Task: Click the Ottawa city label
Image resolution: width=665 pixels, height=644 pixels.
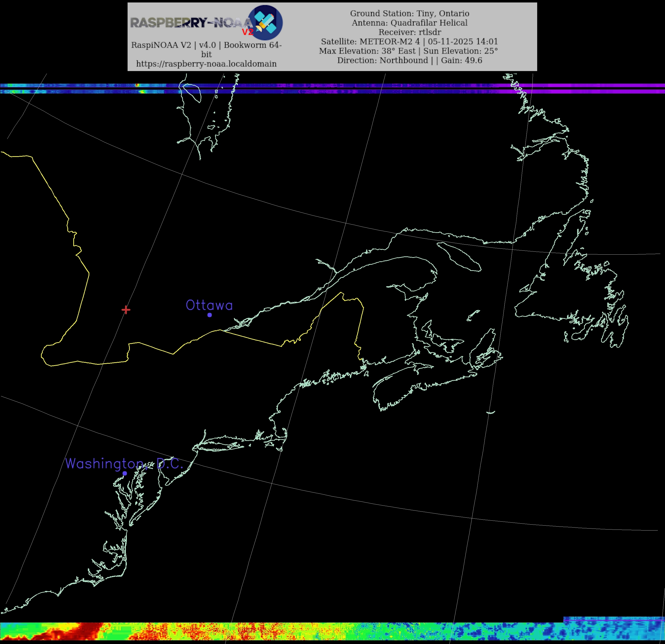Action: coord(209,305)
